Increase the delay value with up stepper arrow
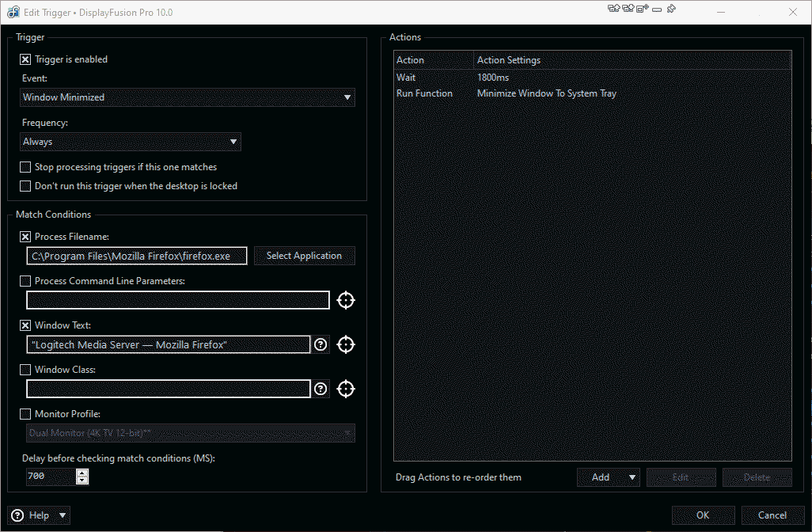The image size is (812, 532). [x=82, y=473]
